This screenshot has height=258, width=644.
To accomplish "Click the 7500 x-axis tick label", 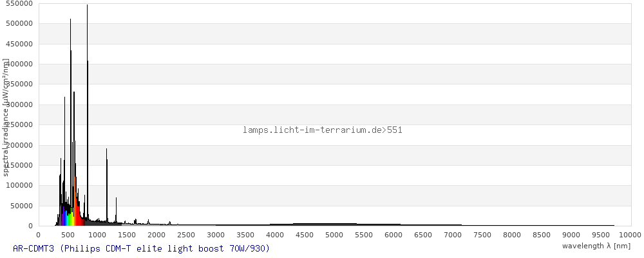I will coord(482,235).
